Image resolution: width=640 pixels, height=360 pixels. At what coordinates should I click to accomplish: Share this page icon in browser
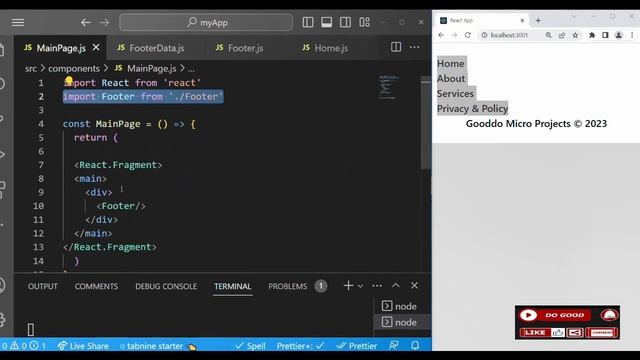(x=562, y=35)
